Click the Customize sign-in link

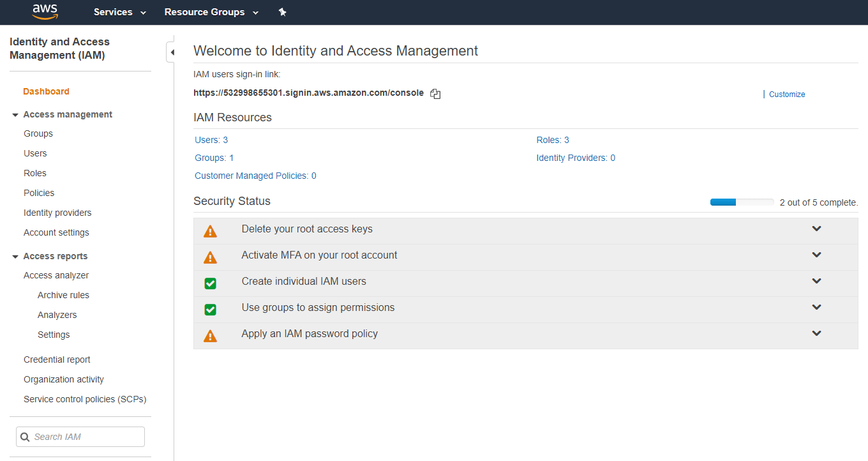[x=787, y=94]
